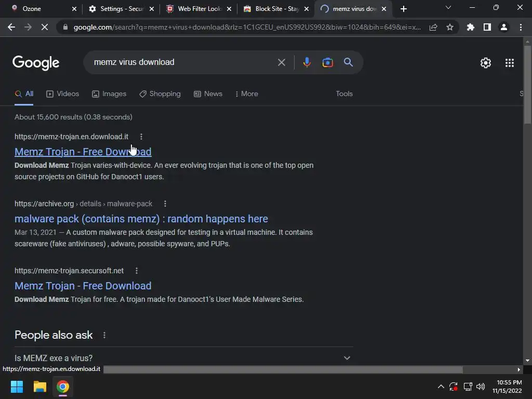The height and width of the screenshot is (399, 532).
Task: Switch to the Settings - Security tab
Action: click(x=122, y=9)
